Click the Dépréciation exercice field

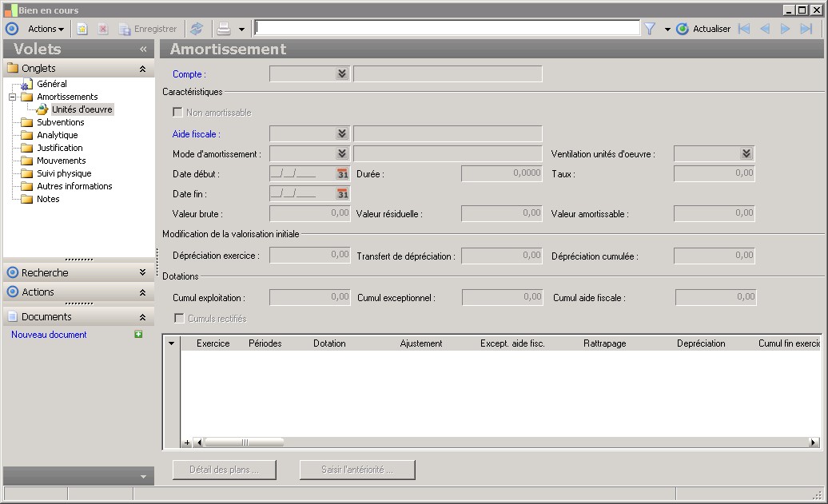[310, 255]
